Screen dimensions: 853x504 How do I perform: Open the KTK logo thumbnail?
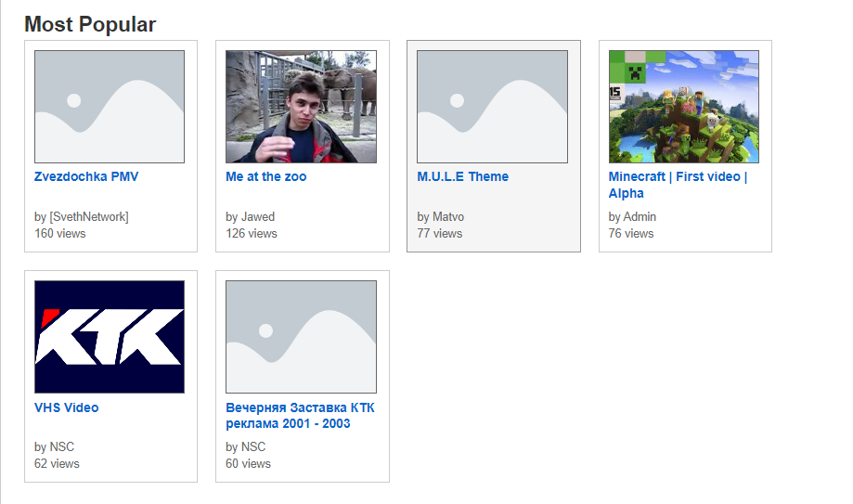point(110,337)
